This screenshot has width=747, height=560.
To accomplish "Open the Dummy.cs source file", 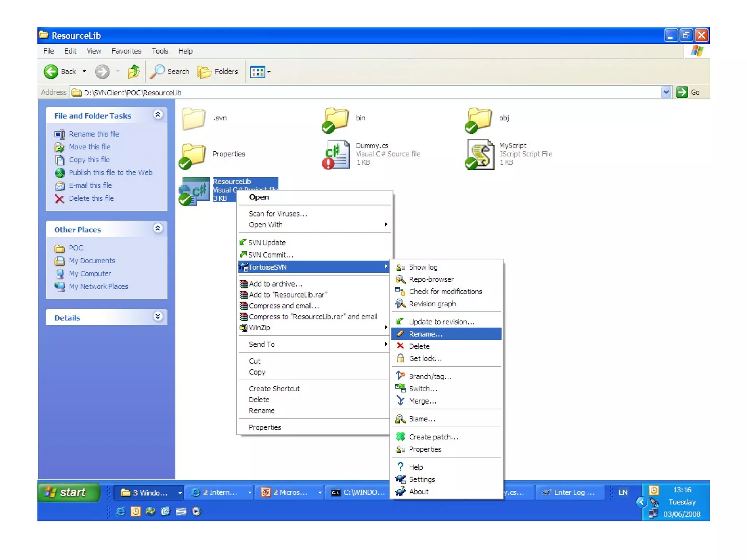I will tap(337, 154).
